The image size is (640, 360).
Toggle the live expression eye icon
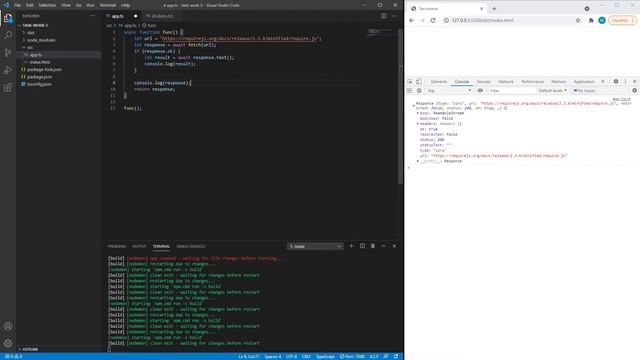480,91
